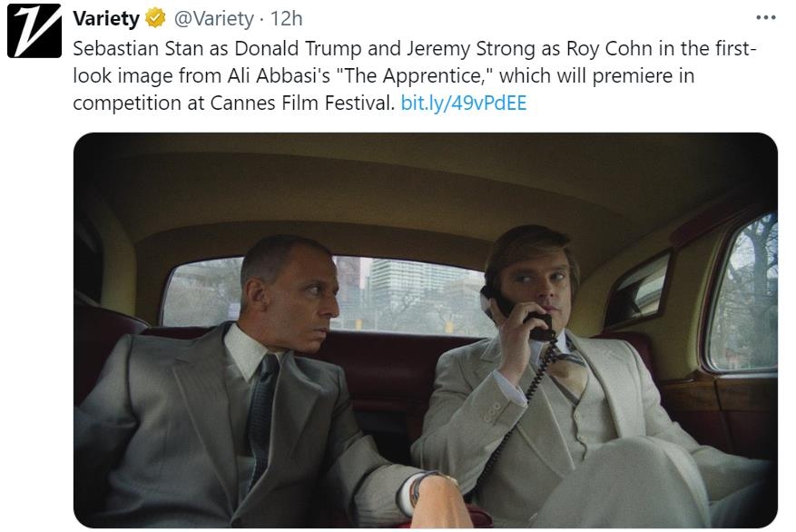796x532 pixels.
Task: Open tweet via the 12h timestamp
Action: point(287,18)
